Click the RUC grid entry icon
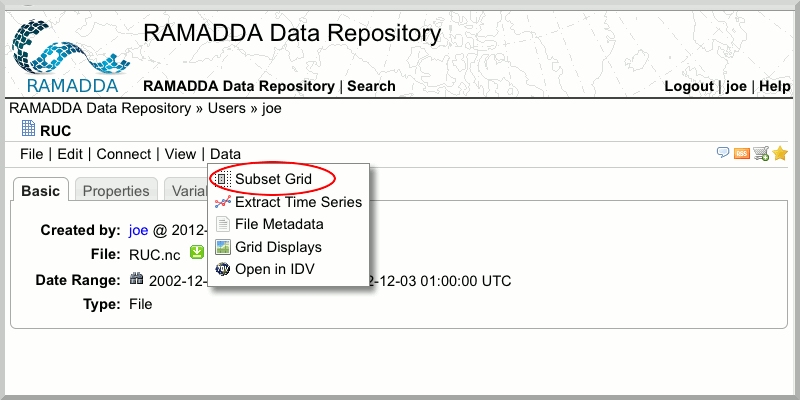 pyautogui.click(x=28, y=129)
